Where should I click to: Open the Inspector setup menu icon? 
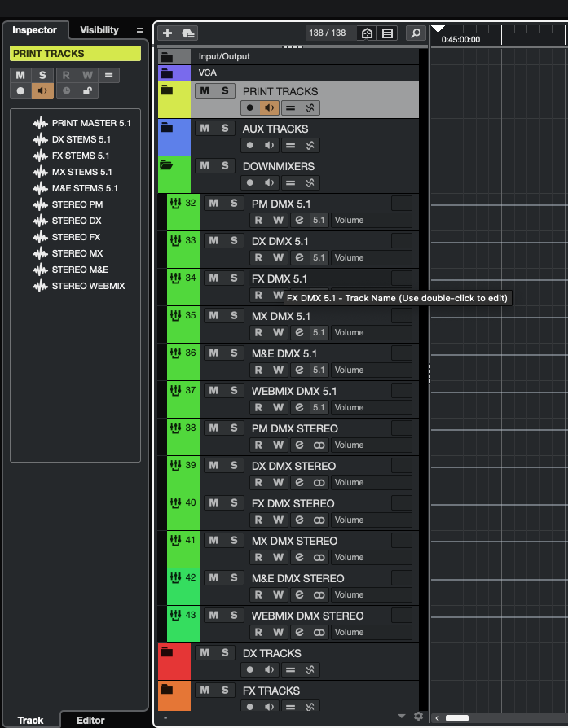pyautogui.click(x=140, y=30)
